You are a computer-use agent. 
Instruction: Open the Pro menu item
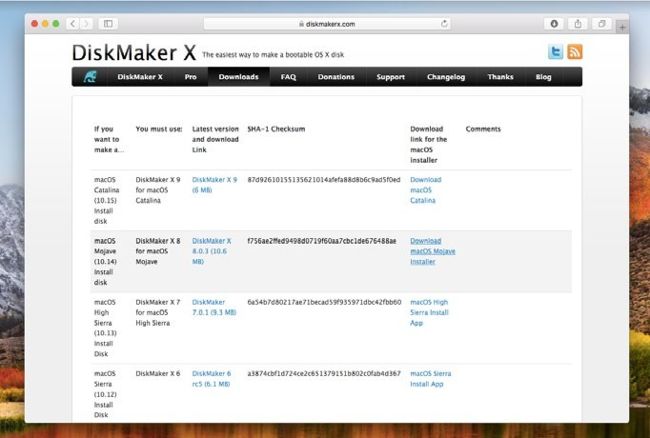191,77
